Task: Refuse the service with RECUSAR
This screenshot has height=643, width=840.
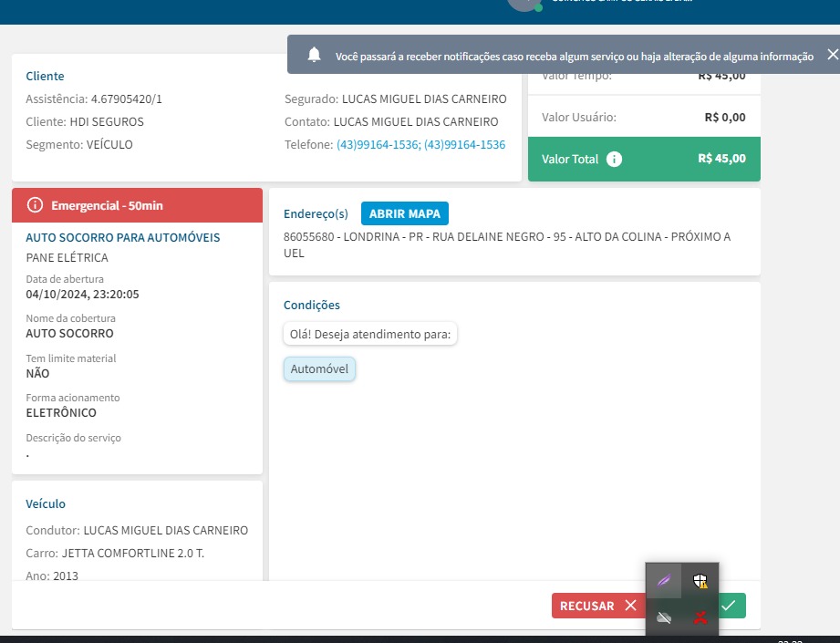Action: [598, 606]
